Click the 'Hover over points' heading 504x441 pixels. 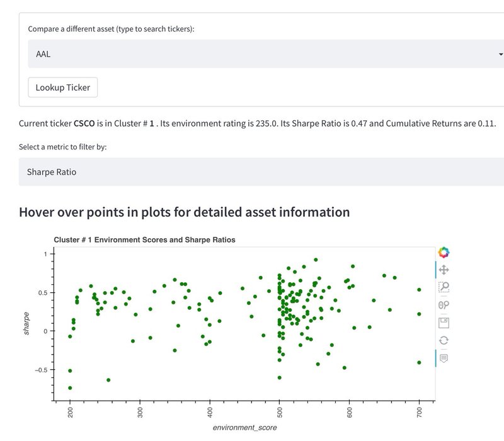184,212
